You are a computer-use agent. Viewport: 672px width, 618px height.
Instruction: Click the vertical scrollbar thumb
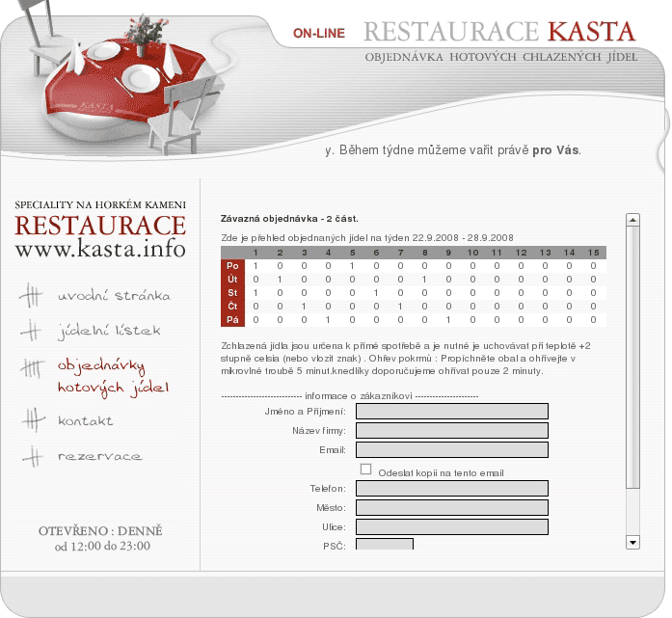coord(632,358)
